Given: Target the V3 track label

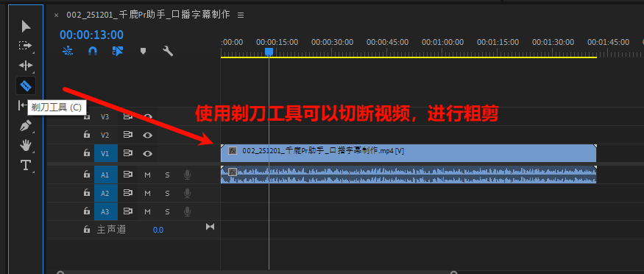Looking at the screenshot, I should click(105, 116).
